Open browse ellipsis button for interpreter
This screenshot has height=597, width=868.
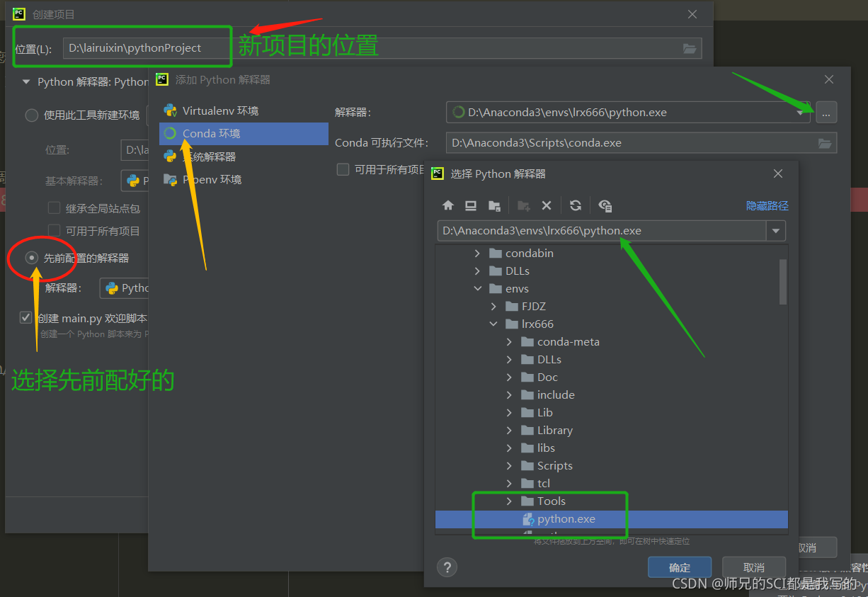(826, 112)
